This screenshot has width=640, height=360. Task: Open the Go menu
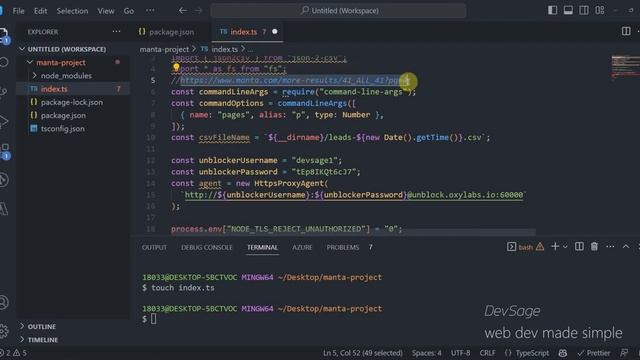click(x=129, y=11)
